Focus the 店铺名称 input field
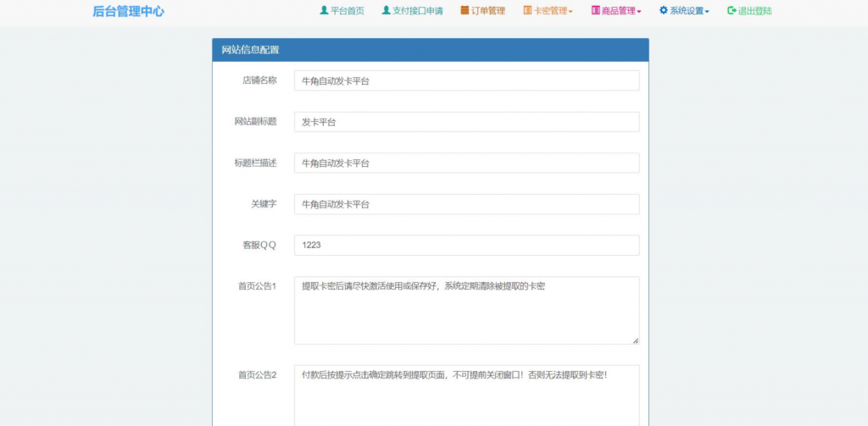868x426 pixels. pyautogui.click(x=467, y=80)
